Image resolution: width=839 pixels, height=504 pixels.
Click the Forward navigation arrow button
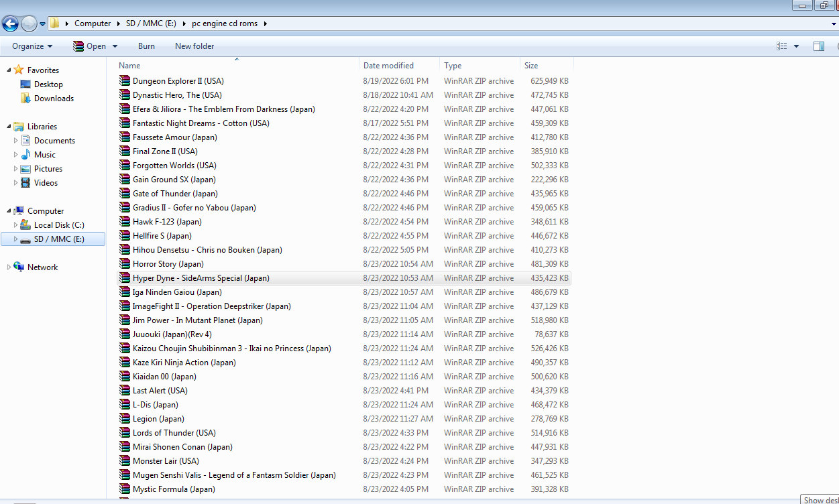coord(29,24)
